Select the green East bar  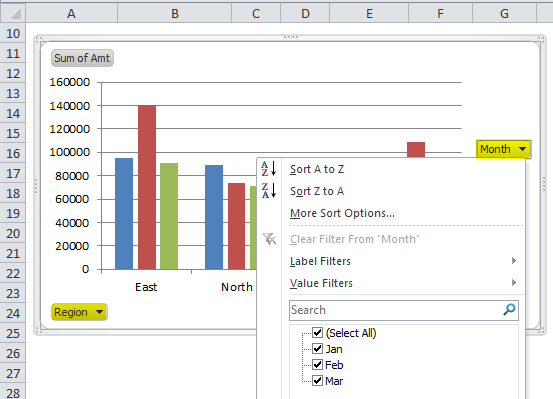[169, 216]
